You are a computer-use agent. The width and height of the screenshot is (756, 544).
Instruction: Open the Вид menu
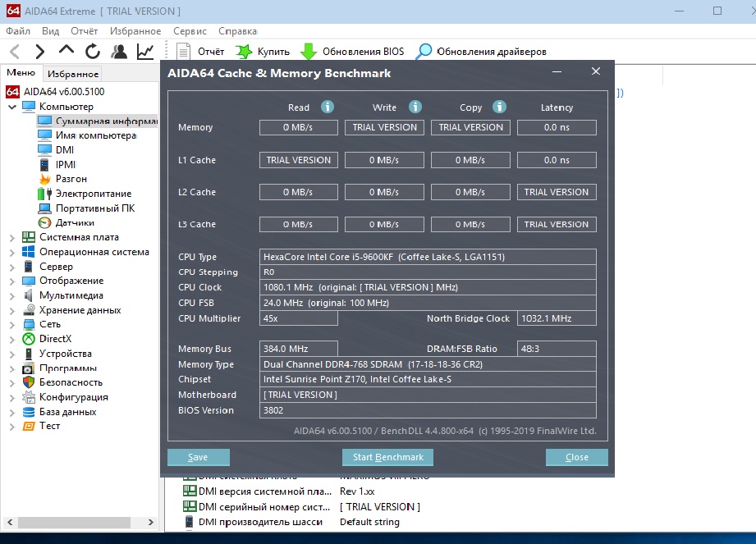pos(50,31)
